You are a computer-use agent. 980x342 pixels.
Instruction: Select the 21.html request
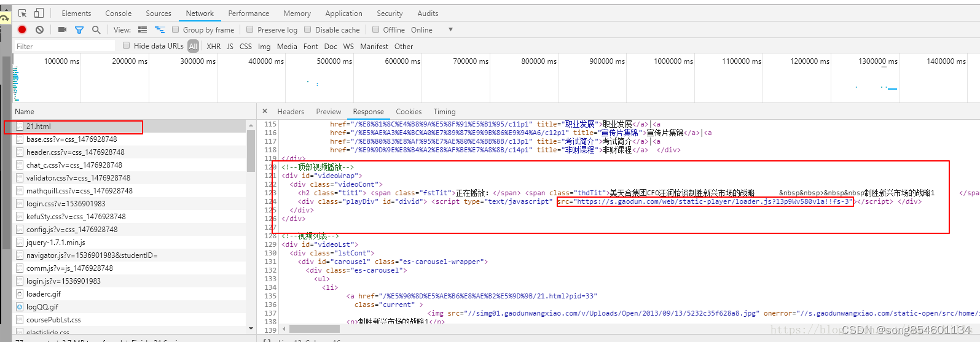(129, 126)
